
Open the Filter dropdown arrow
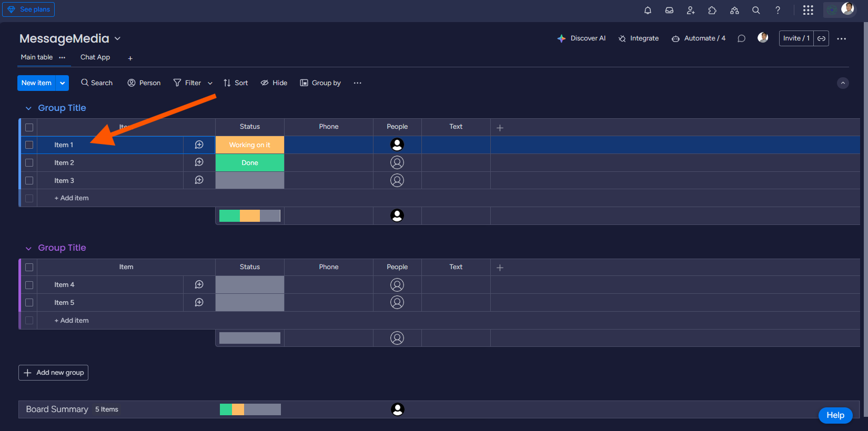point(210,83)
